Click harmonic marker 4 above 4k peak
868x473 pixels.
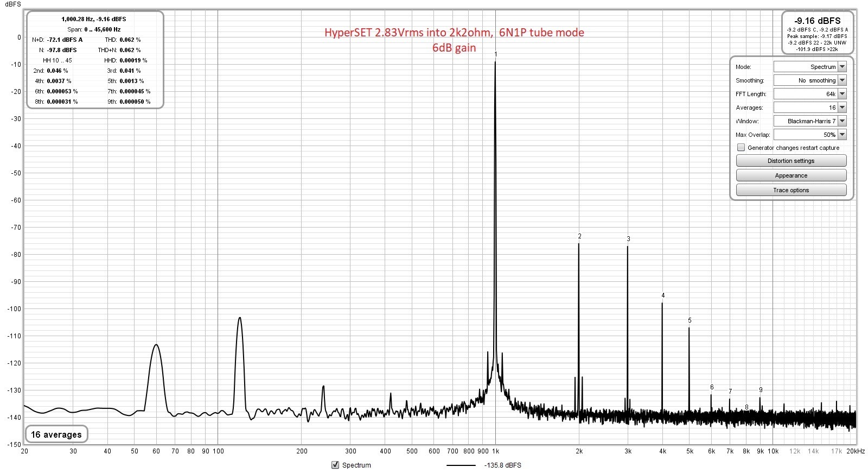click(663, 295)
